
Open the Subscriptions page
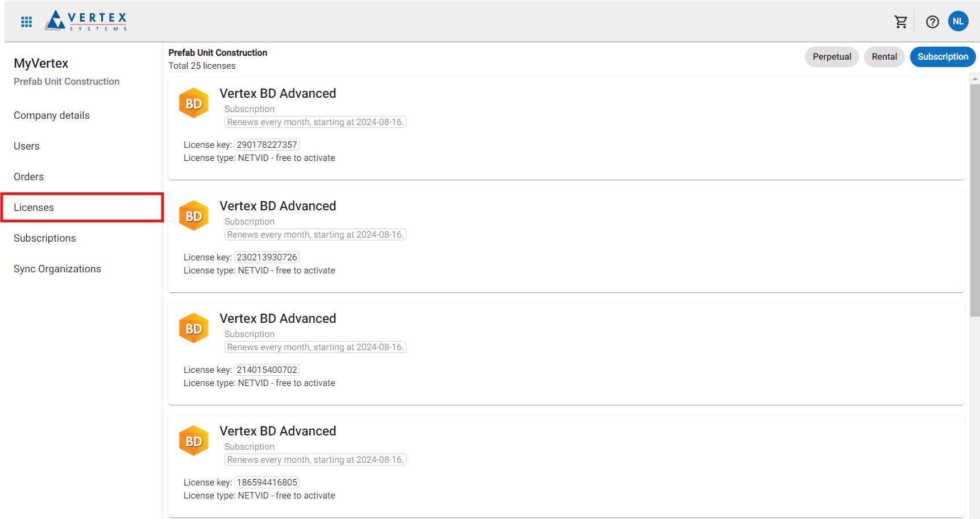[45, 238]
